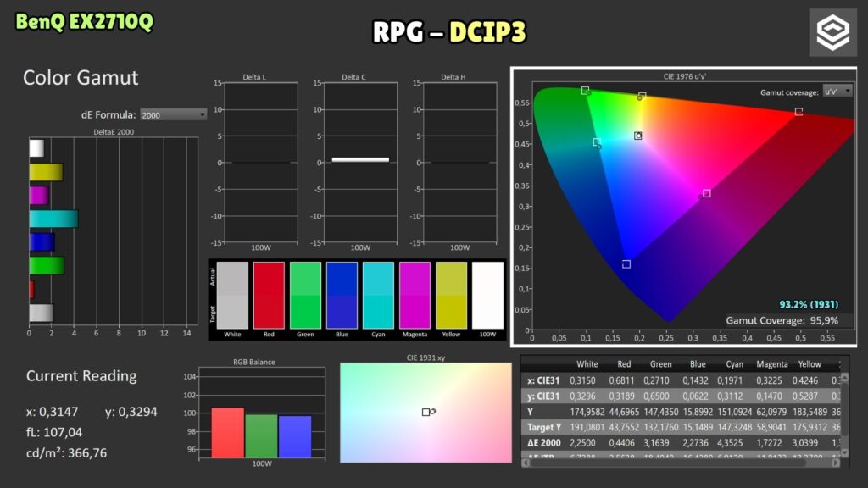Click the red bar in the RGB Balance chart
868x488 pixels.
[x=227, y=433]
